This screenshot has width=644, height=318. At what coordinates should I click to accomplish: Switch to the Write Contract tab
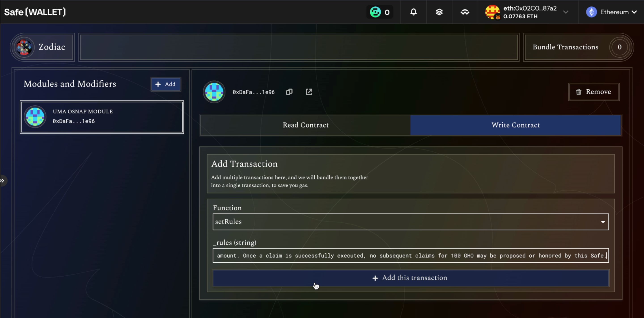click(x=515, y=125)
